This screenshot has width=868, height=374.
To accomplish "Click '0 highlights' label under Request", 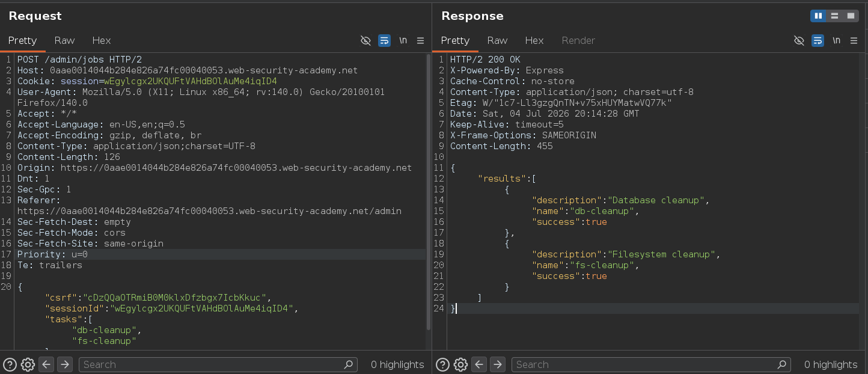I will 397,364.
